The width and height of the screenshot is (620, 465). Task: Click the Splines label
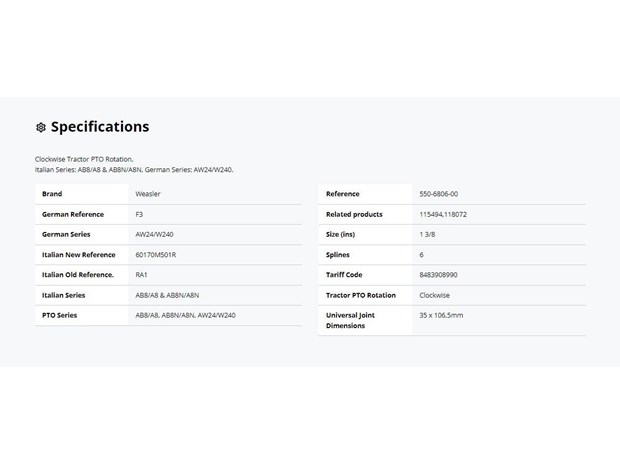pyautogui.click(x=337, y=255)
